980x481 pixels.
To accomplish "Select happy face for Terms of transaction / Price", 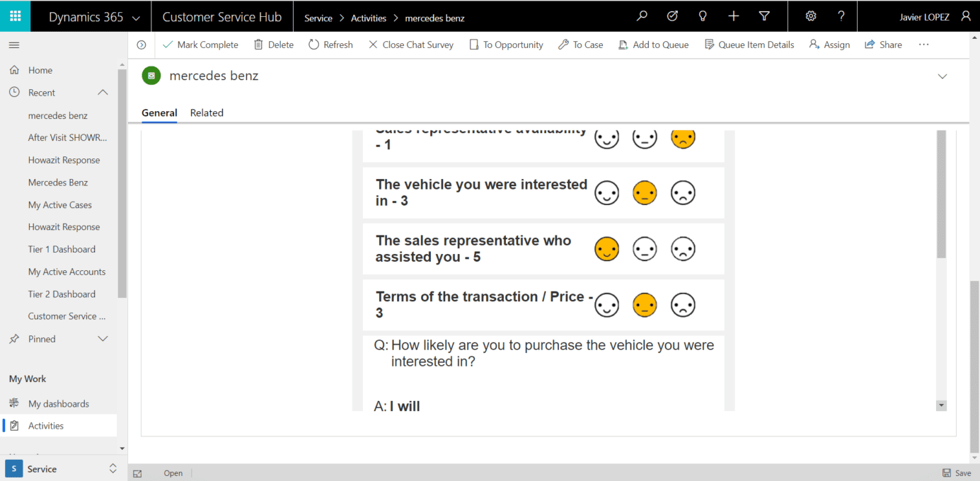I will pos(606,306).
